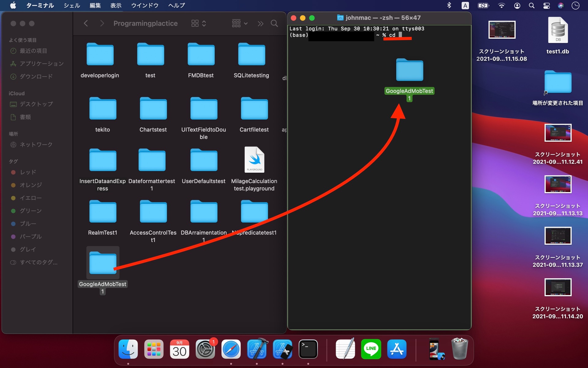Open the Apple menu
The width and height of the screenshot is (588, 368).
pos(13,6)
